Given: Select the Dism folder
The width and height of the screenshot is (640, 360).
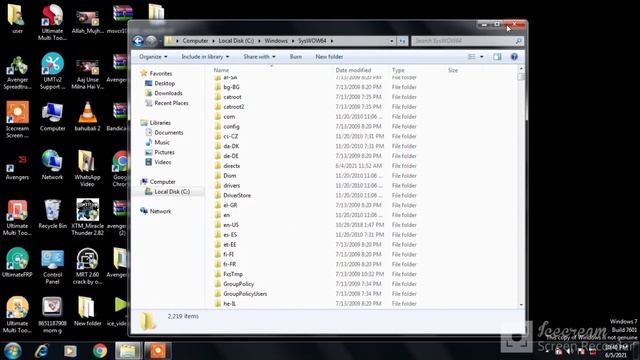Looking at the screenshot, I should [225, 176].
